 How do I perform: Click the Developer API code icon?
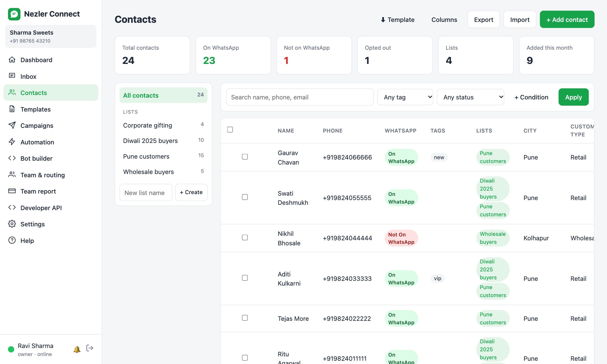coord(12,207)
